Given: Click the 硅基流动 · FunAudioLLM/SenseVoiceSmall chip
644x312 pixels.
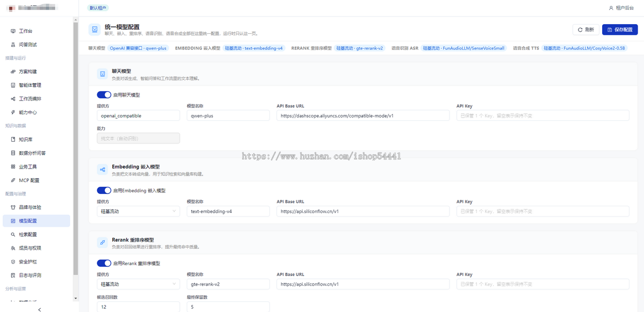Looking at the screenshot, I should tap(464, 48).
